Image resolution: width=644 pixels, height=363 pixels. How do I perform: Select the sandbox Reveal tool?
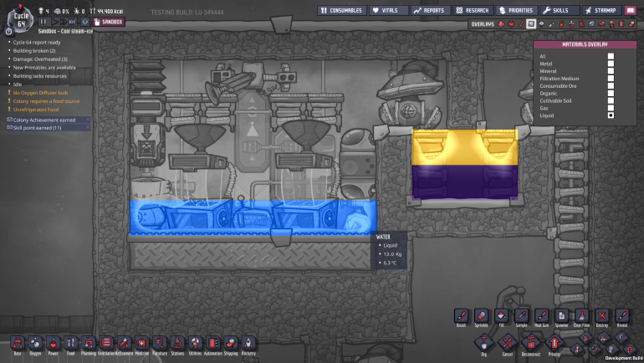pos(621,316)
